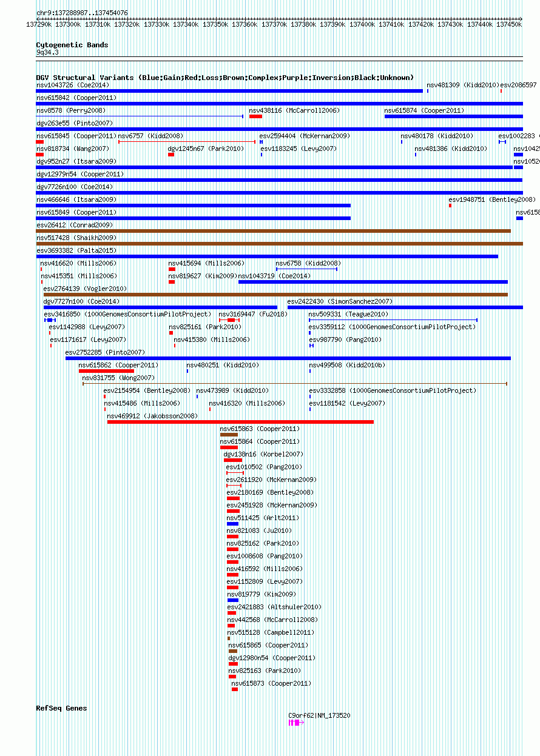The width and height of the screenshot is (540, 756).
Task: Select nsv615862 (Cooper2011) label
Action: point(118,365)
